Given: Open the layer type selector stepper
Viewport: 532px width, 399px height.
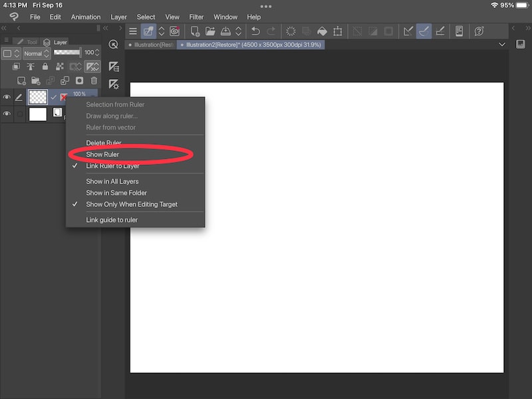Looking at the screenshot, I should [x=17, y=53].
